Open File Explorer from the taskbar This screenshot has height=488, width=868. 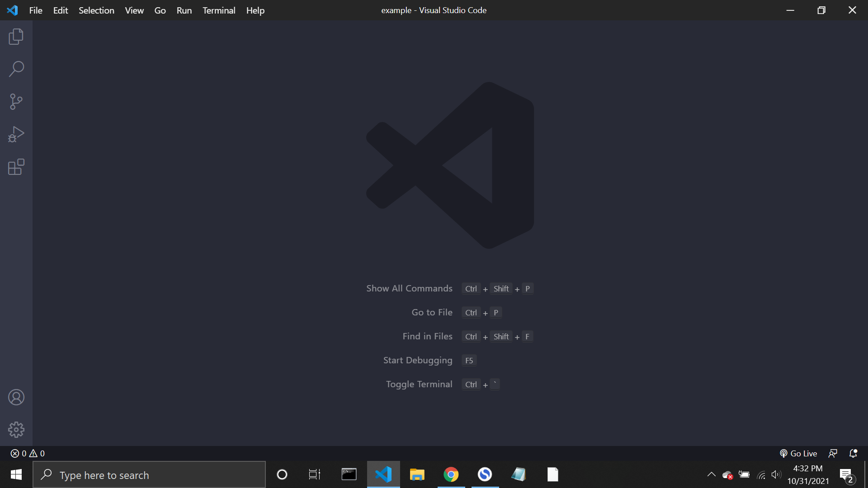(x=417, y=474)
